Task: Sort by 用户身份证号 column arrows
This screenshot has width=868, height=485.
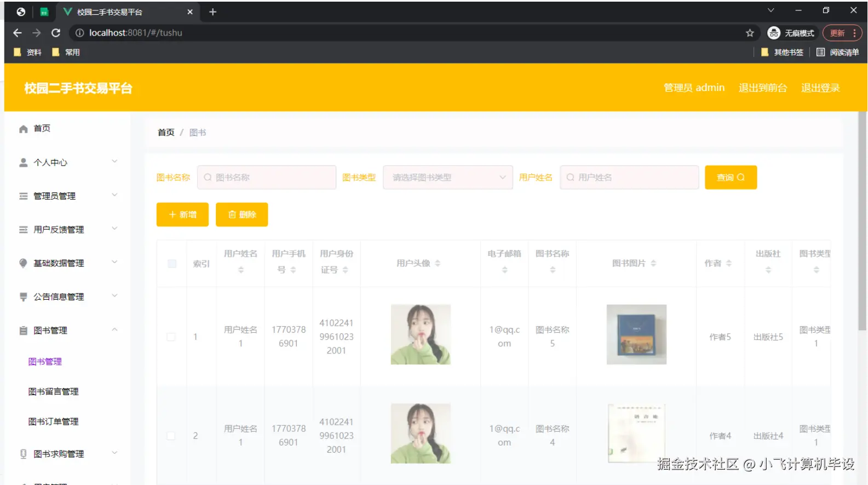Action: click(x=345, y=270)
